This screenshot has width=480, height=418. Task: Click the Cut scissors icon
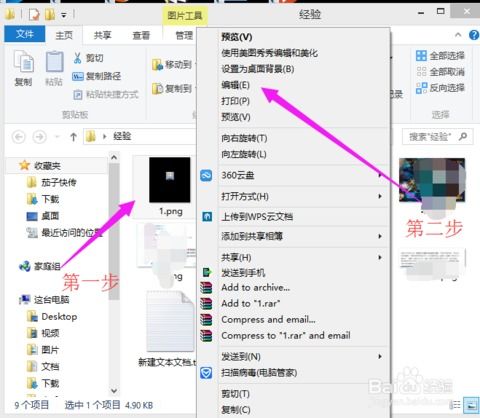[77, 58]
